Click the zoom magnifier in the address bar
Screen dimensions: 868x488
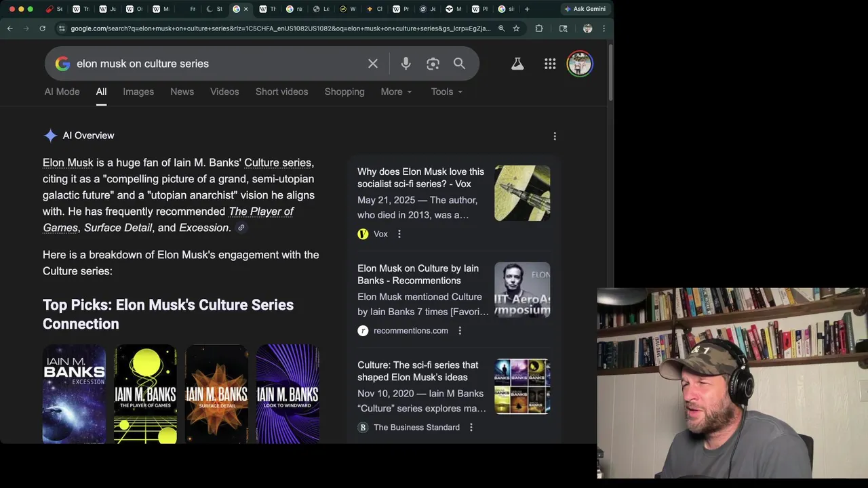click(x=501, y=28)
